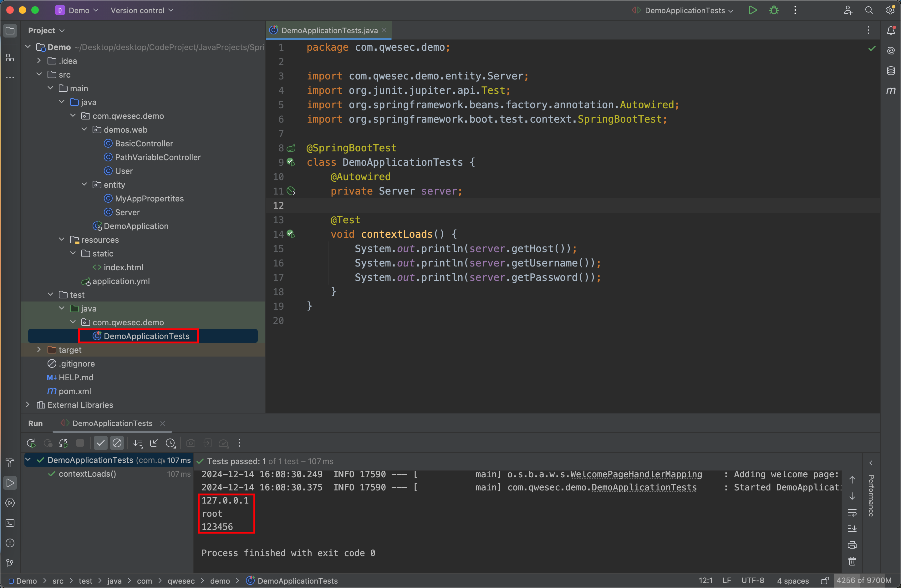Expand External Libraries node
The width and height of the screenshot is (901, 588).
point(28,404)
